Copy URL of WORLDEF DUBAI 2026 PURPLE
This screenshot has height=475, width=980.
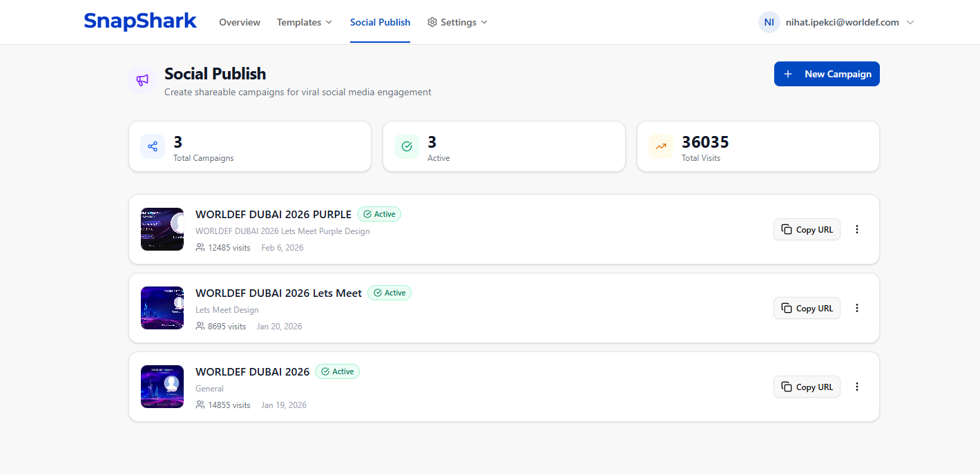coord(807,229)
